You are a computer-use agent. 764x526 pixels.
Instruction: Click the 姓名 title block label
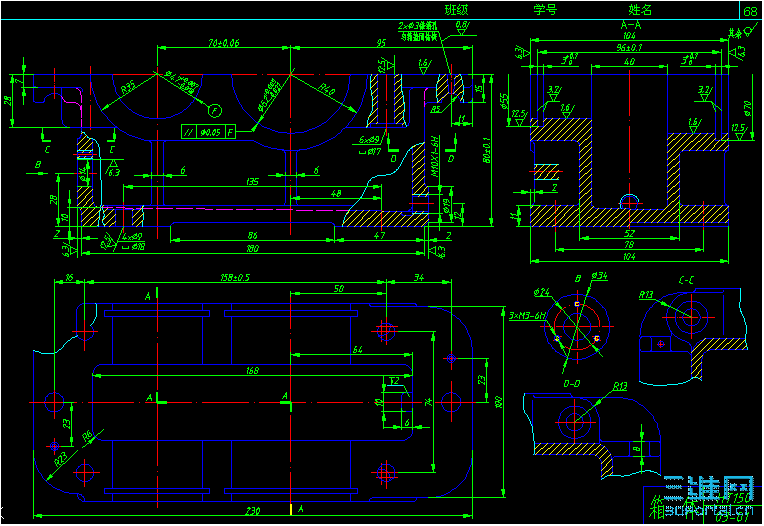[x=640, y=9]
